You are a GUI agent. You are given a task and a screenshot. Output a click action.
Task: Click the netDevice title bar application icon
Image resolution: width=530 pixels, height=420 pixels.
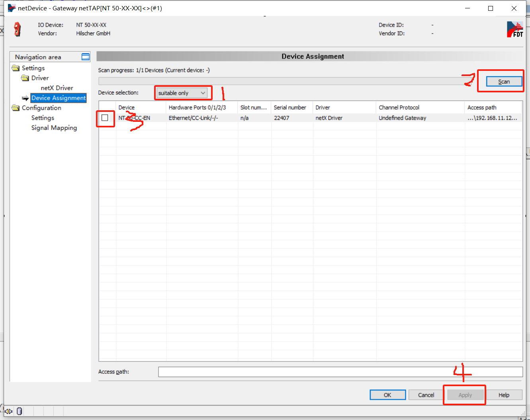[12, 8]
